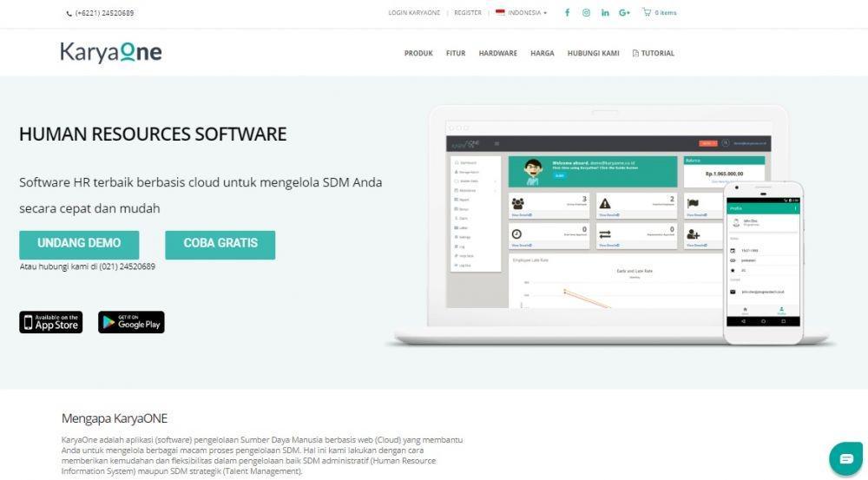Viewport: 868px width, 480px height.
Task: Open the HUBUNGI KAMI menu item
Action: (x=593, y=53)
